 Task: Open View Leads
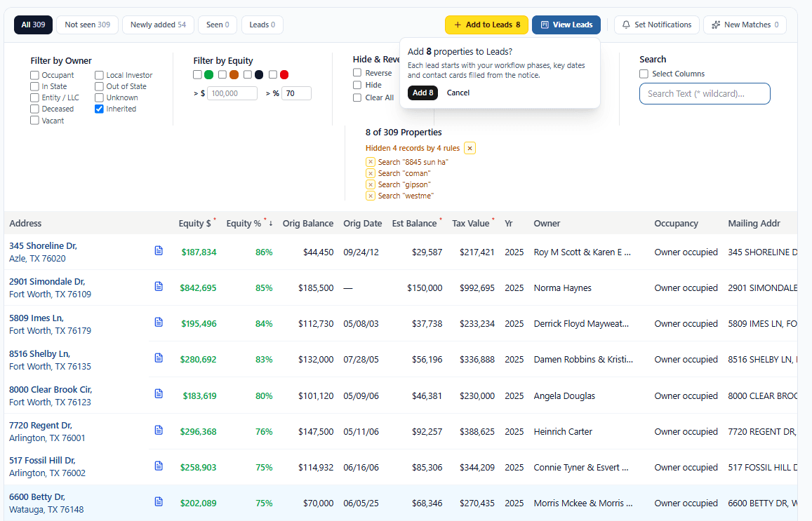pyautogui.click(x=566, y=25)
